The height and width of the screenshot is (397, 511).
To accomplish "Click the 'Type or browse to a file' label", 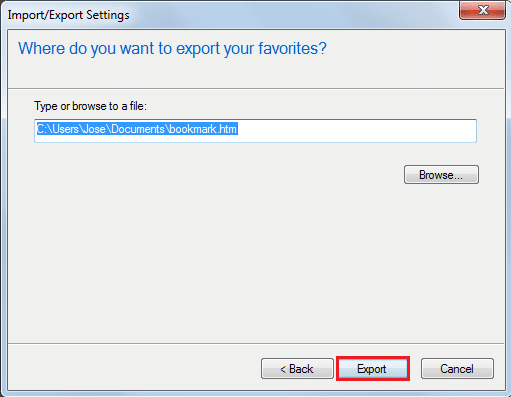I will click(90, 106).
